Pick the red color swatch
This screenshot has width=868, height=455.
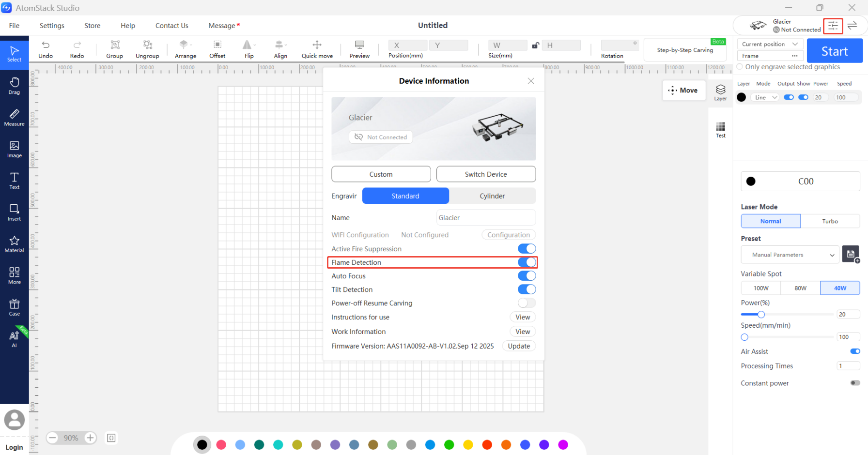pyautogui.click(x=487, y=444)
